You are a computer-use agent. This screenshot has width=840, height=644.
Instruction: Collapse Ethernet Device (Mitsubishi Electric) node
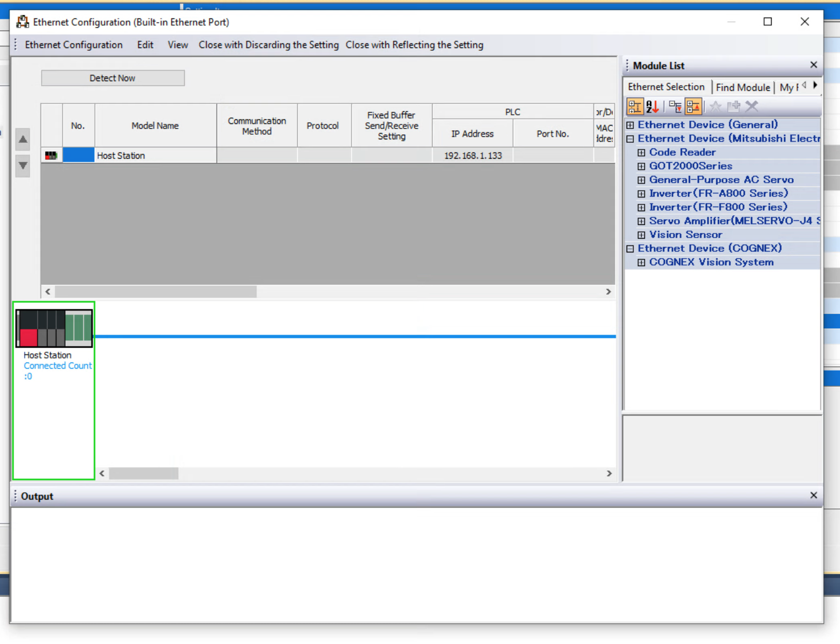pyautogui.click(x=630, y=139)
